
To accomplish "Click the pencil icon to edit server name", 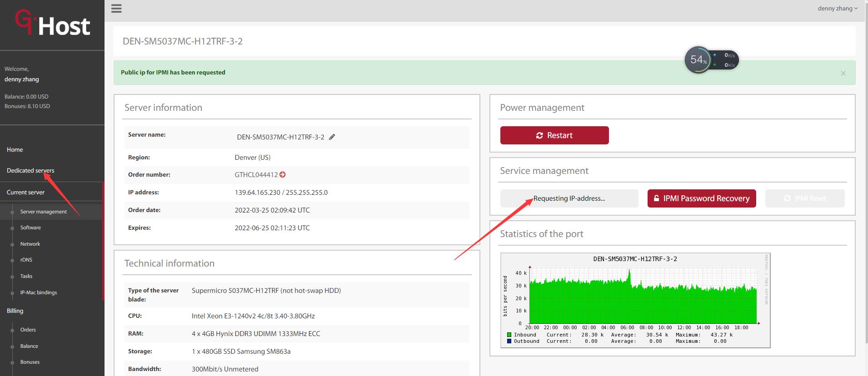I will (332, 137).
